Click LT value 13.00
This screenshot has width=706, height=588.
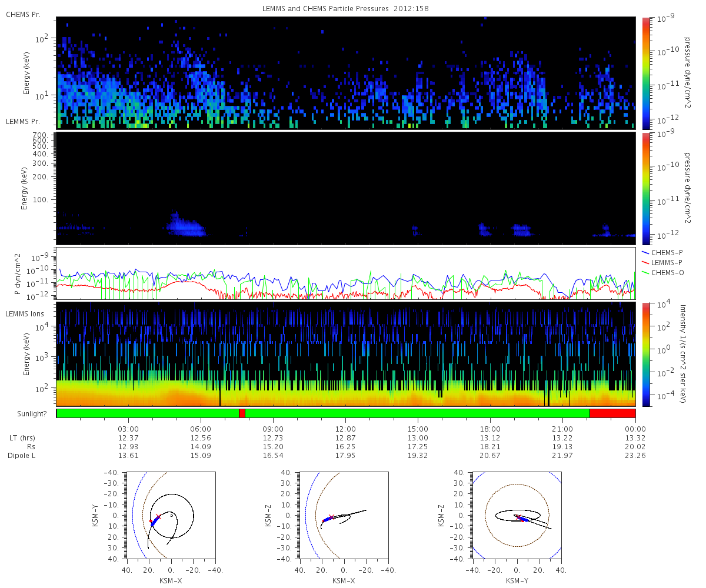pyautogui.click(x=418, y=438)
